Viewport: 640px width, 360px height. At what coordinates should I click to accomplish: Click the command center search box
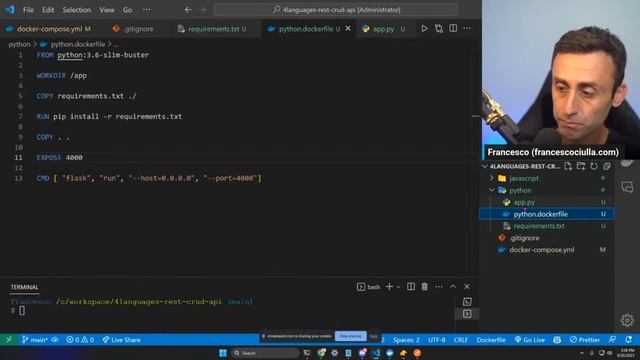(336, 9)
